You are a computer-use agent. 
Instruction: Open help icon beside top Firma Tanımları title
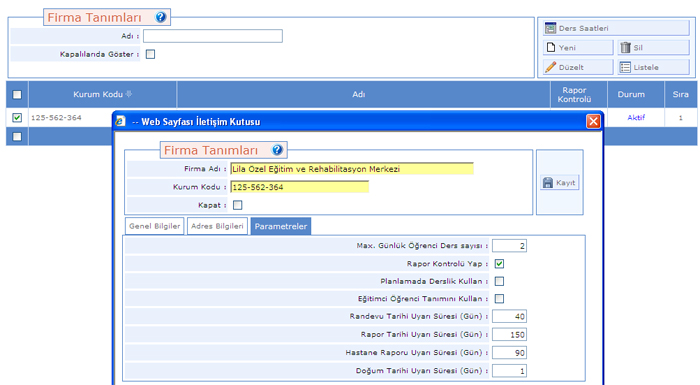160,17
